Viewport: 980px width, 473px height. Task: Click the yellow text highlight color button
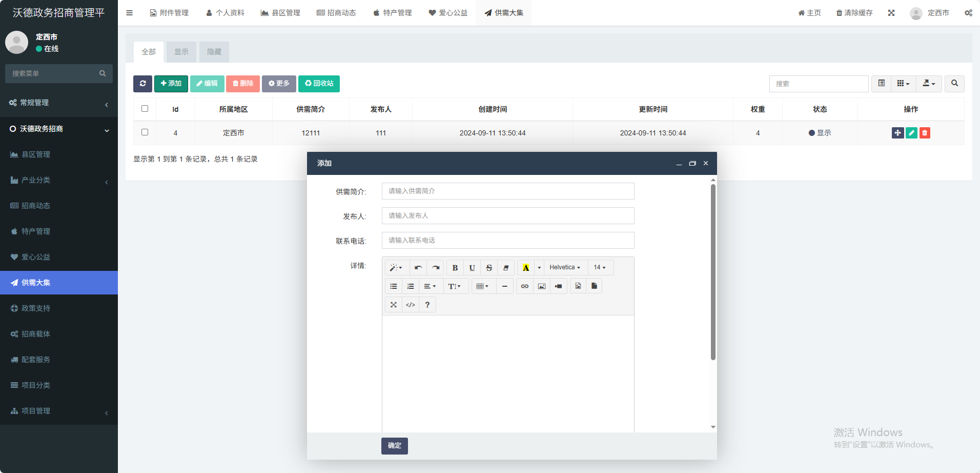tap(525, 268)
